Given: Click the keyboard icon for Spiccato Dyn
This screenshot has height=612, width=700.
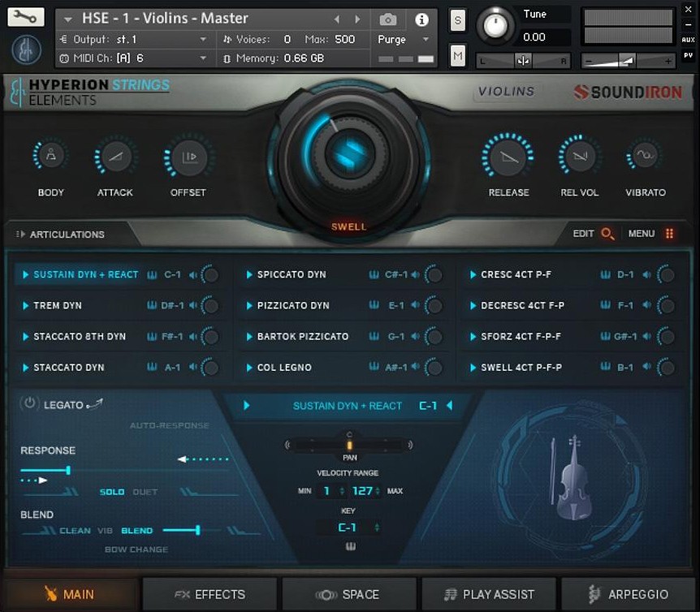Looking at the screenshot, I should 374,274.
